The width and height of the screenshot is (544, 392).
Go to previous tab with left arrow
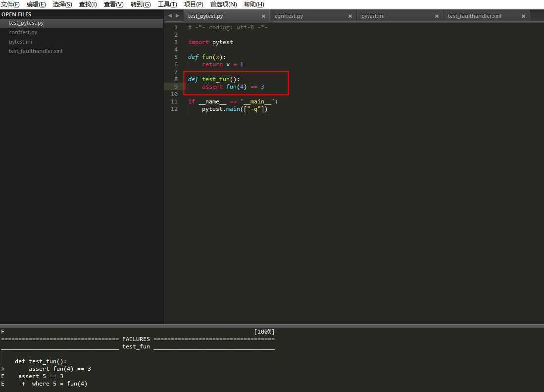click(x=170, y=16)
